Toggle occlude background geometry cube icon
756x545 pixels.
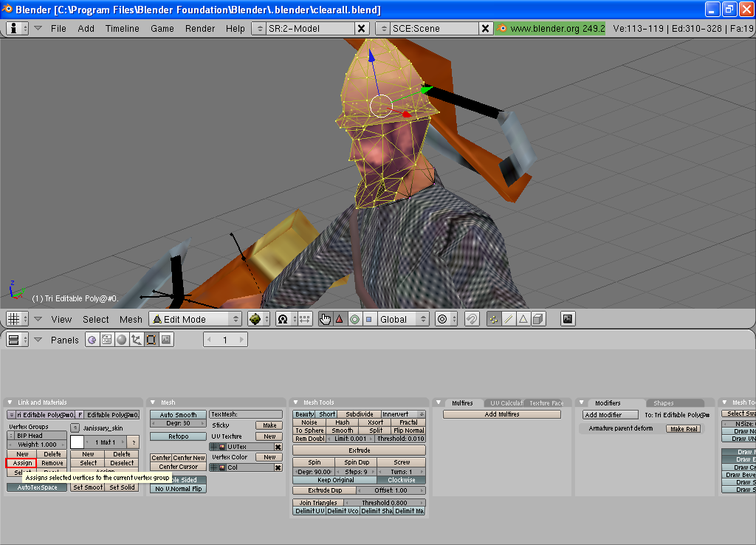[x=538, y=319]
